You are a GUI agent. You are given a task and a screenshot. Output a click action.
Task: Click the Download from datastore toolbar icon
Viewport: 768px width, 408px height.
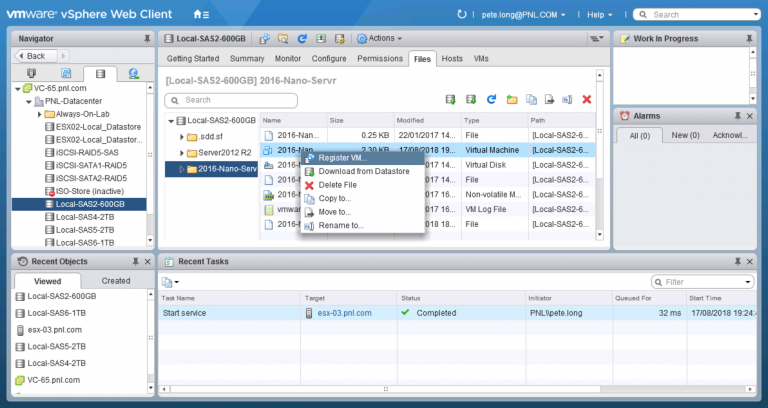471,100
